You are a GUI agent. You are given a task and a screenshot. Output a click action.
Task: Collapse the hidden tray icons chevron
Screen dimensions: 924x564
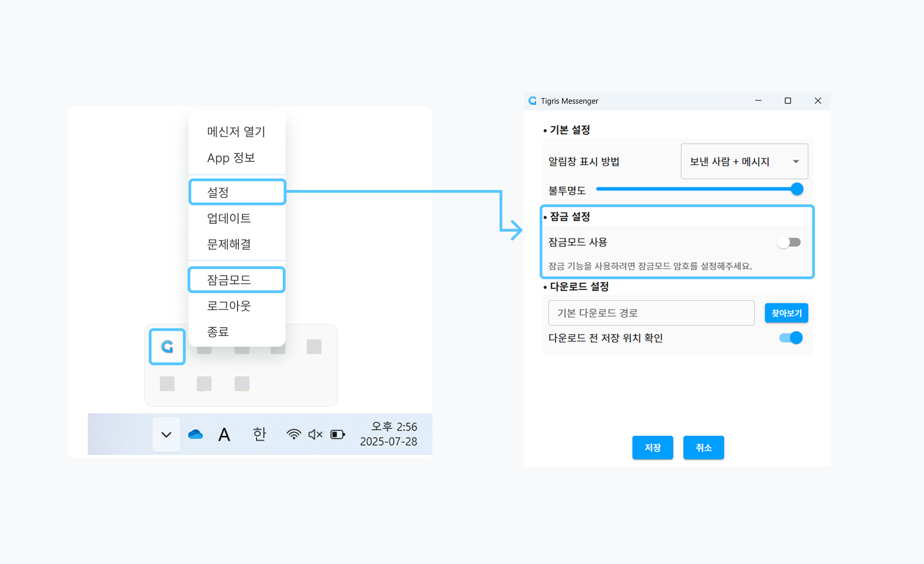point(166,435)
